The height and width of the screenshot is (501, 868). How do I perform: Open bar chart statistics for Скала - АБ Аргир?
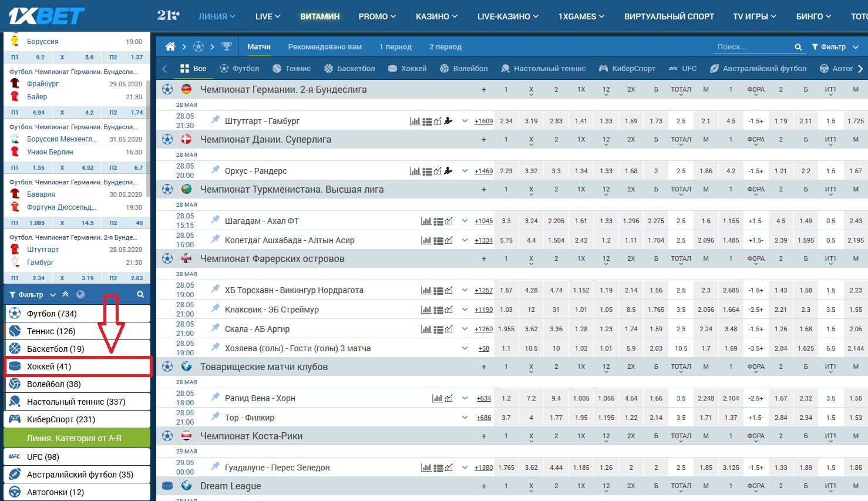[426, 329]
